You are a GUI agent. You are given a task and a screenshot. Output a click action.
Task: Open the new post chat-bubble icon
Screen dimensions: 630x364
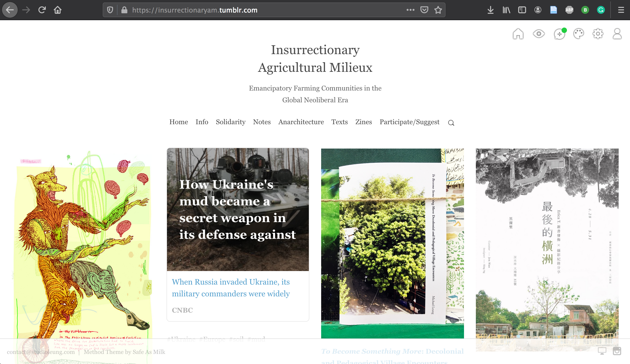(559, 34)
